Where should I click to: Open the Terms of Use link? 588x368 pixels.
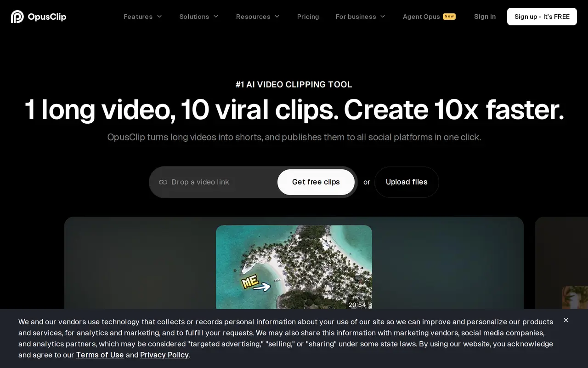[x=100, y=355]
